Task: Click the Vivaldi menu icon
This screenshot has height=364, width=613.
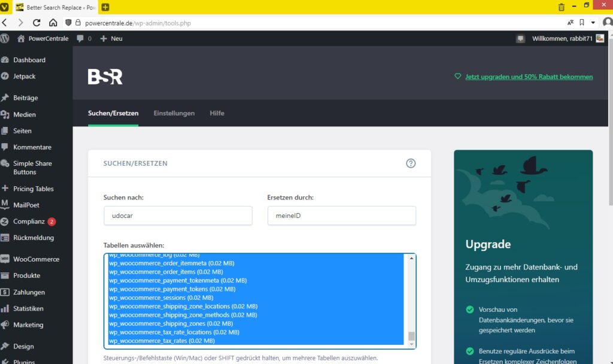Action: 4,7
